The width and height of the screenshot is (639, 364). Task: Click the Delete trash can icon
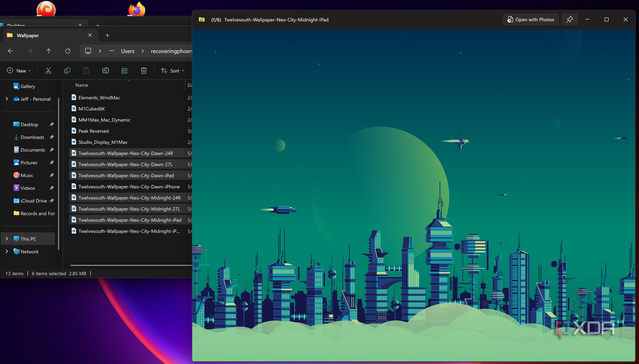coord(144,70)
